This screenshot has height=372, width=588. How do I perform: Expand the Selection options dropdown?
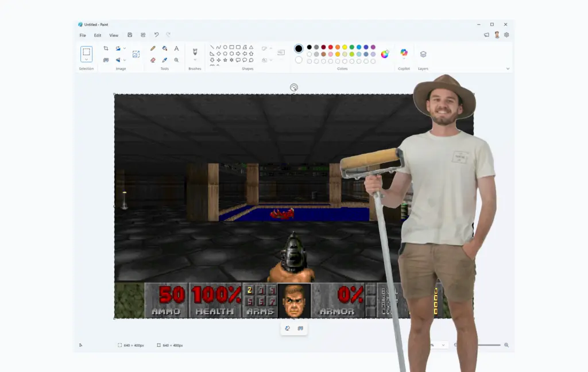coord(86,60)
